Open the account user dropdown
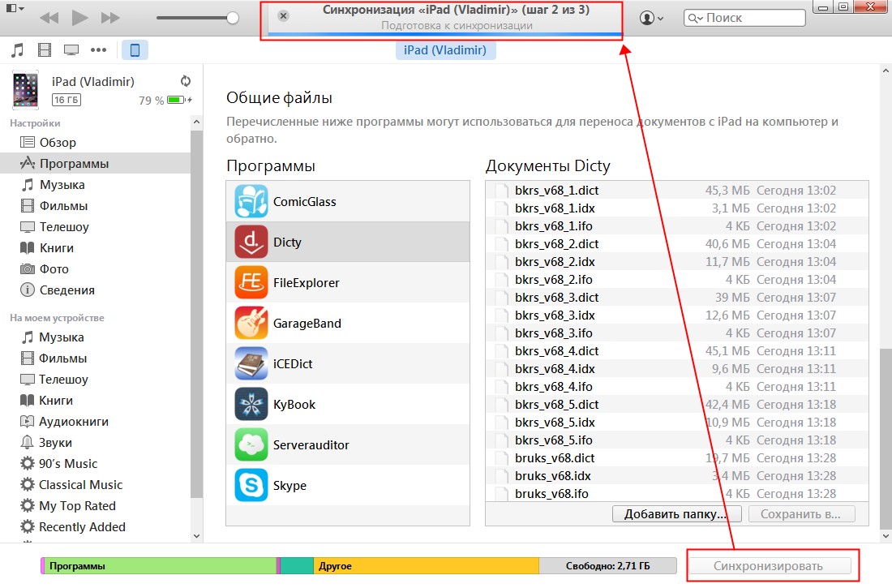 (651, 18)
